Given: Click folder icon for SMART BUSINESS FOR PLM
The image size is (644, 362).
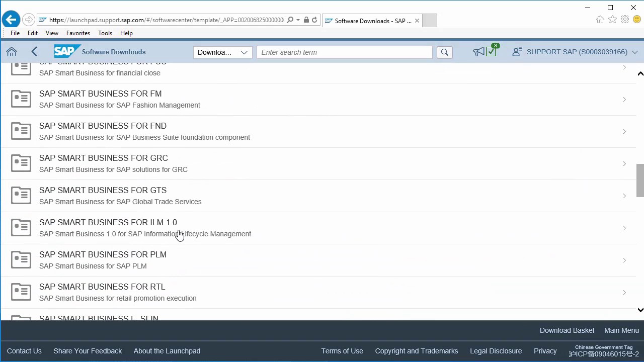Looking at the screenshot, I should pyautogui.click(x=21, y=260).
